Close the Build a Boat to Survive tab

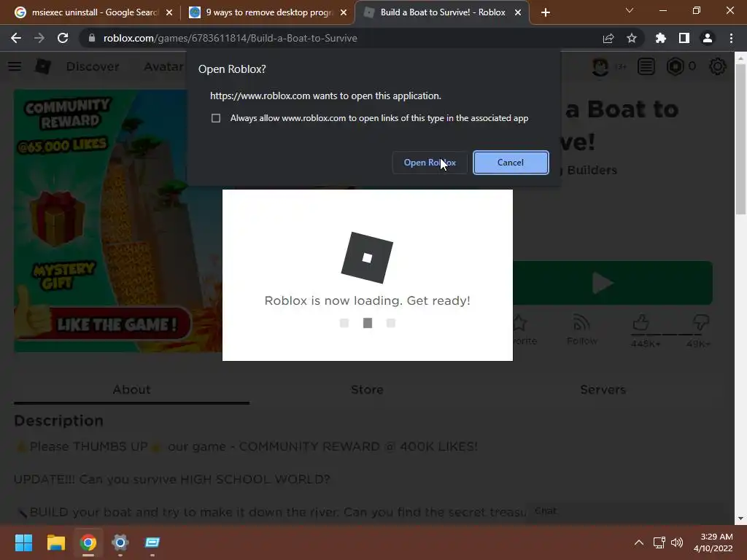coord(518,12)
